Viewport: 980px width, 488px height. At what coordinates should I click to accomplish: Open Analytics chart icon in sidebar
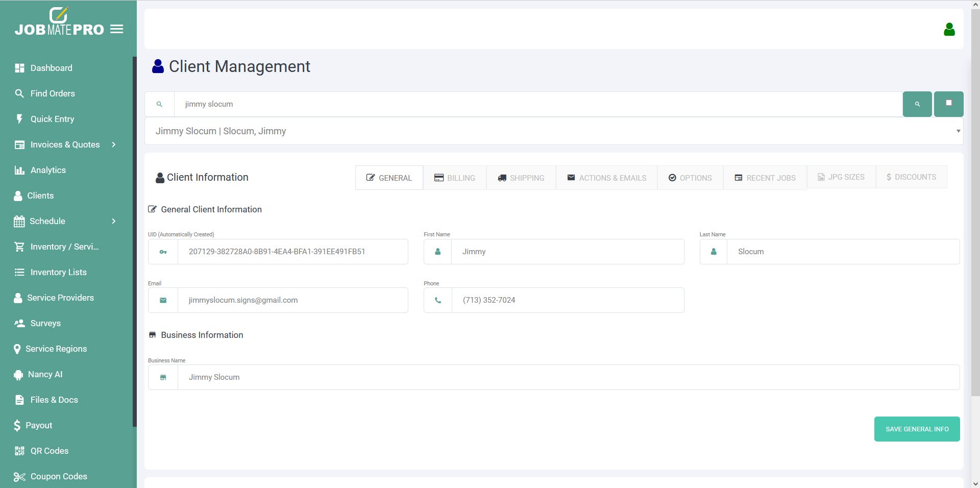pos(19,170)
